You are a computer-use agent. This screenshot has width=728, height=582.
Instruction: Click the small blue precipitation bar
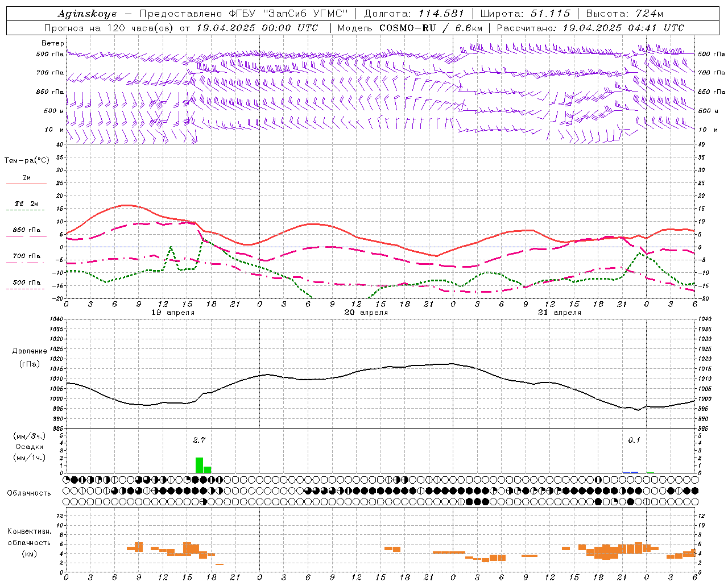coord(634,472)
